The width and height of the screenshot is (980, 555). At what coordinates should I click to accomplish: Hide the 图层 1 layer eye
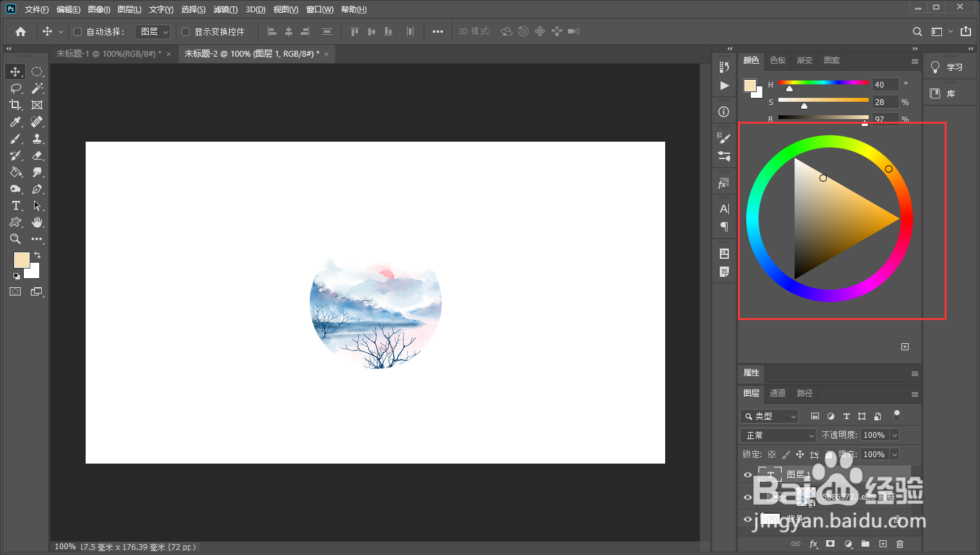(x=748, y=475)
